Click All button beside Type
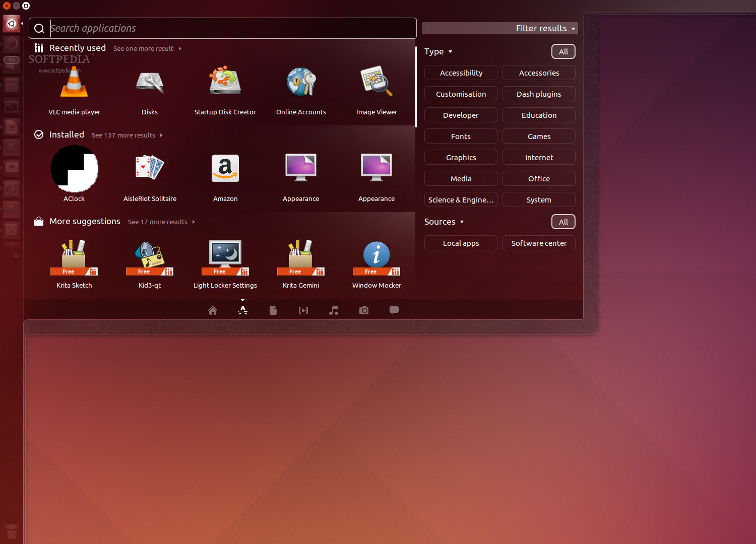The width and height of the screenshot is (756, 544). point(563,51)
